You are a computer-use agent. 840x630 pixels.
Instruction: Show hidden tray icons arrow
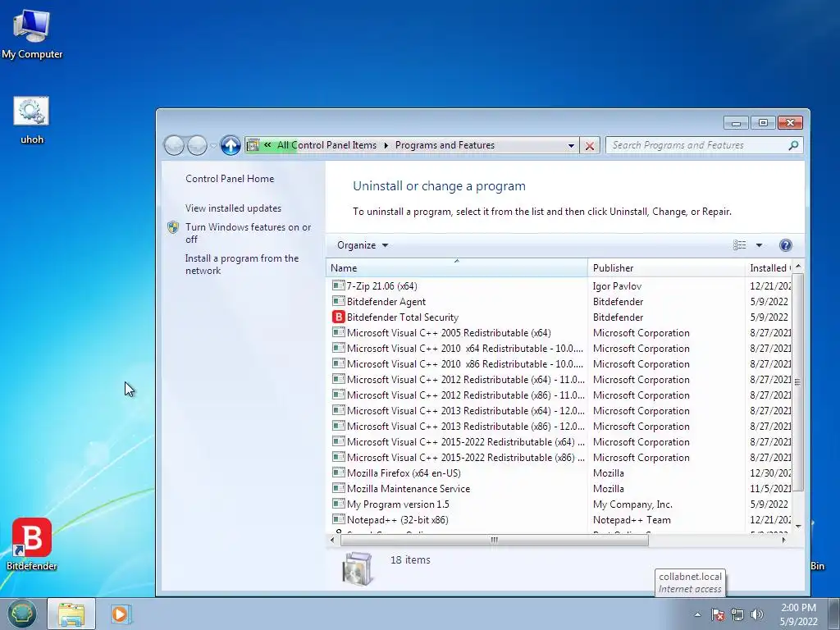pyautogui.click(x=697, y=614)
